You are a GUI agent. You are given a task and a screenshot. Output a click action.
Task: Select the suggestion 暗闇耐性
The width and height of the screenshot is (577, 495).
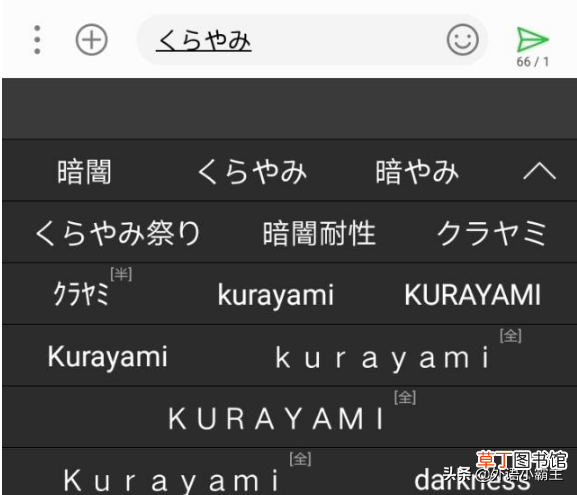(319, 233)
